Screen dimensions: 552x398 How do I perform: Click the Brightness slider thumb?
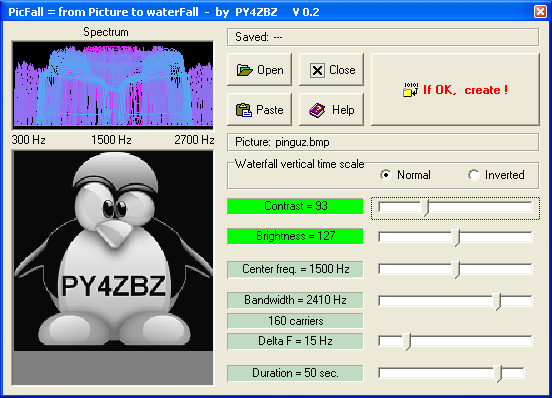click(456, 238)
